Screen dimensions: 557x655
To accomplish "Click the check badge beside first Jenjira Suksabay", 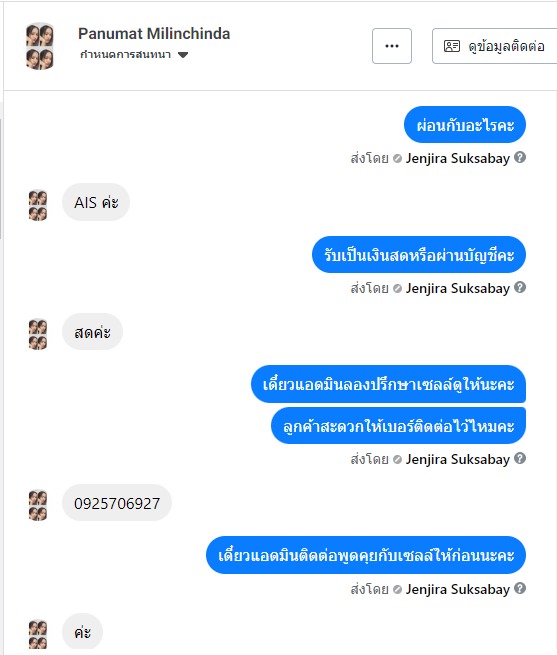I will click(x=397, y=159).
